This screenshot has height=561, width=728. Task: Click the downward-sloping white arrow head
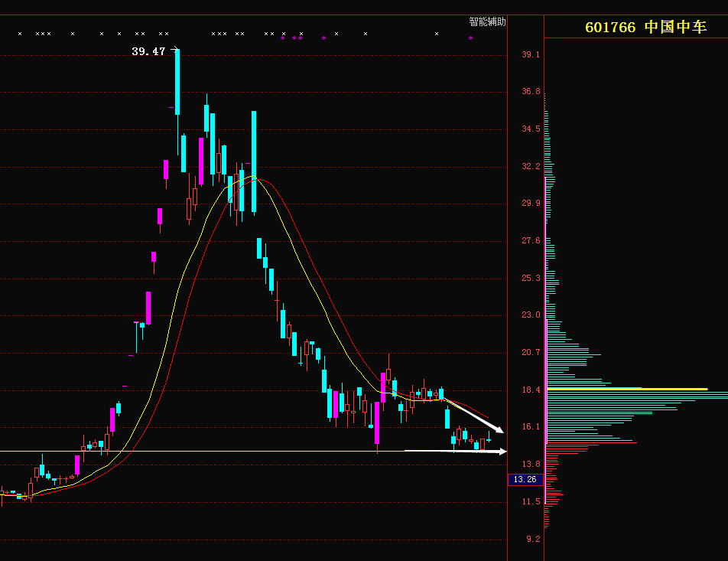pos(499,429)
